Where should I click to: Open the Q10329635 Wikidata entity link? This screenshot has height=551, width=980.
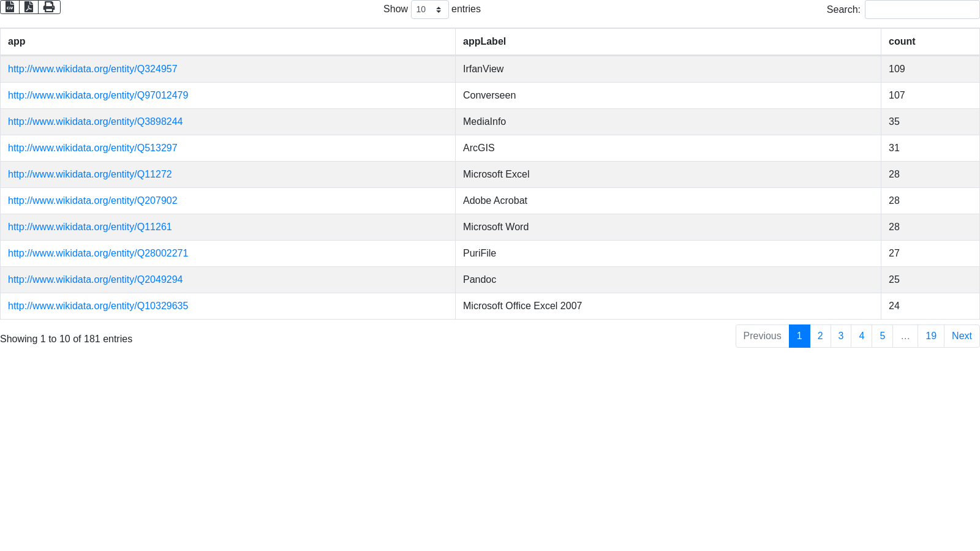click(98, 306)
